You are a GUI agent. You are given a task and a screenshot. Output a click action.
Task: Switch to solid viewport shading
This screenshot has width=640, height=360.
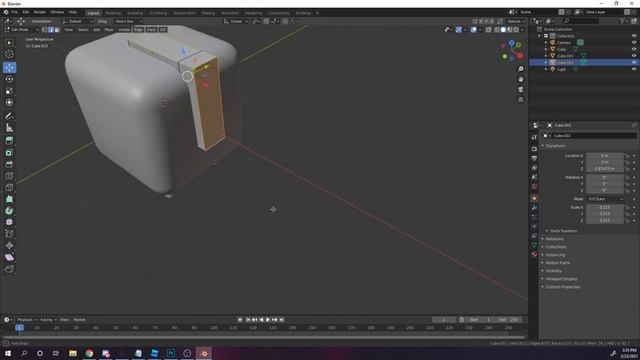pyautogui.click(x=503, y=30)
